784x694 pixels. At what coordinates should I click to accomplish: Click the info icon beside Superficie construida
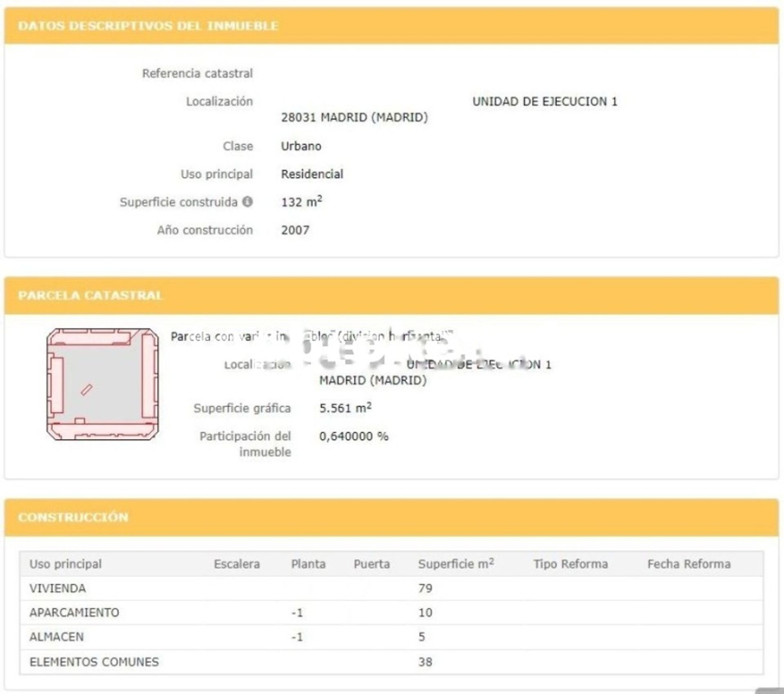tap(247, 201)
